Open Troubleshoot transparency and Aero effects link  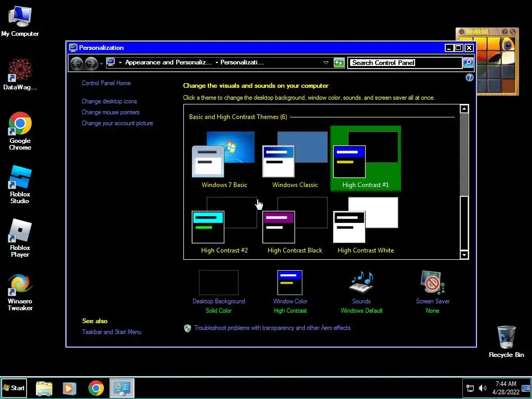coord(272,328)
